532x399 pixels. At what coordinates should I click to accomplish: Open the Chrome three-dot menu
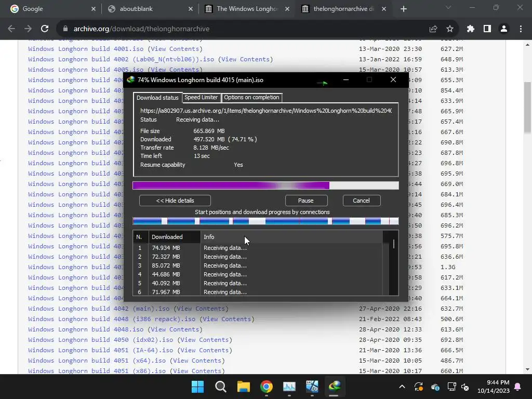(x=521, y=29)
